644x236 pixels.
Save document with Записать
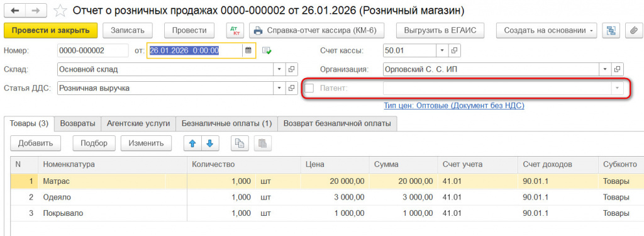coord(127,30)
